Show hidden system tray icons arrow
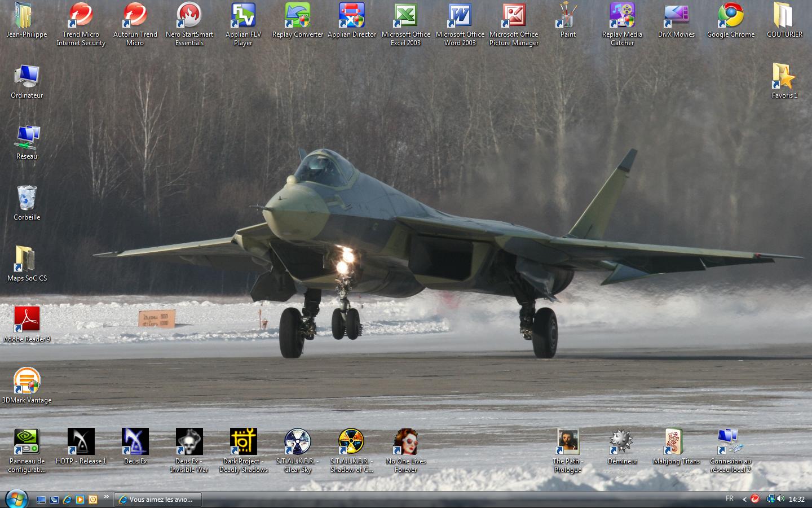812x508 pixels. pyautogui.click(x=744, y=500)
